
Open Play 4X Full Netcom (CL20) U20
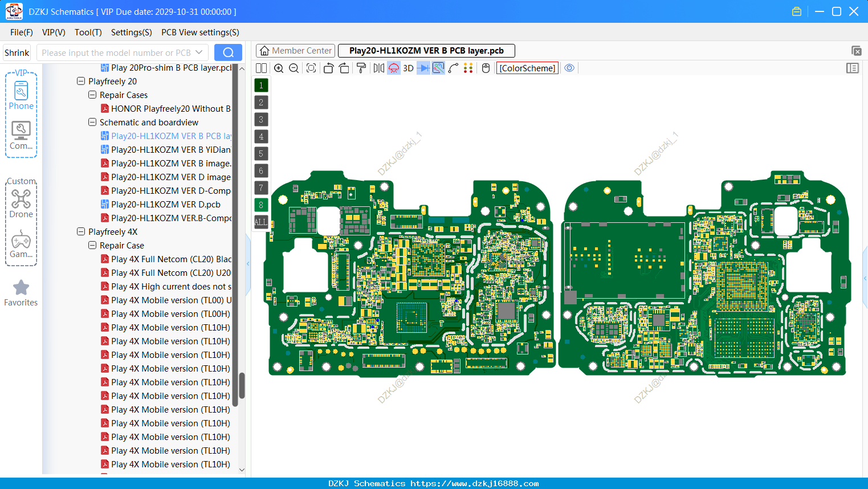click(x=166, y=273)
